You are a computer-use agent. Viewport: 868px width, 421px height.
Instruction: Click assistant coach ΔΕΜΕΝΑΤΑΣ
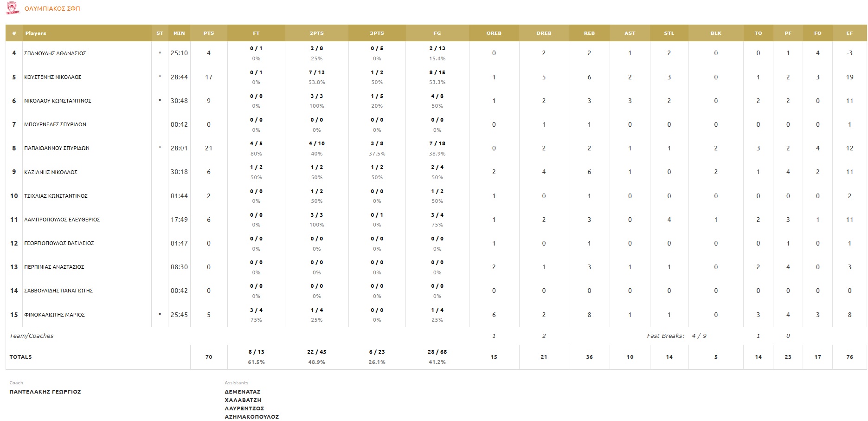(243, 392)
